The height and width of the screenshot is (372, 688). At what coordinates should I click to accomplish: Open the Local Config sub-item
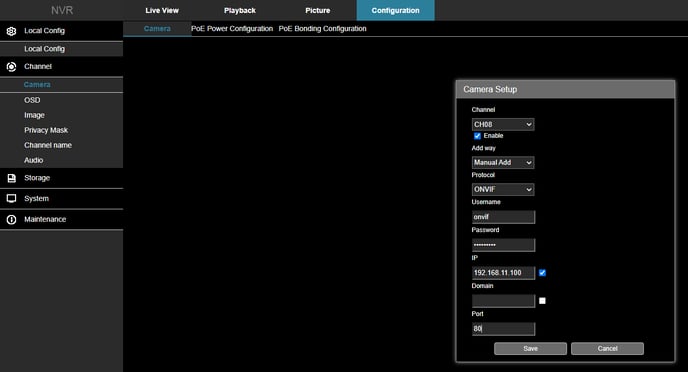(x=61, y=49)
